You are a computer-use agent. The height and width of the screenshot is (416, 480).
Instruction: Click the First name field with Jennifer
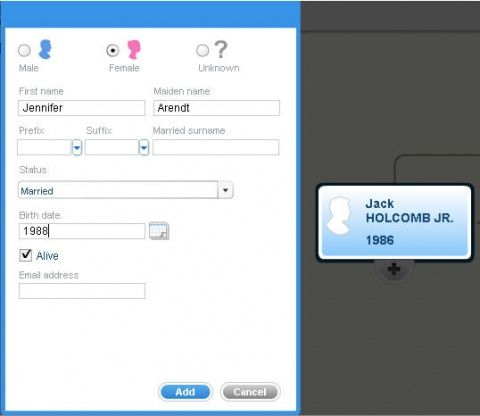82,108
